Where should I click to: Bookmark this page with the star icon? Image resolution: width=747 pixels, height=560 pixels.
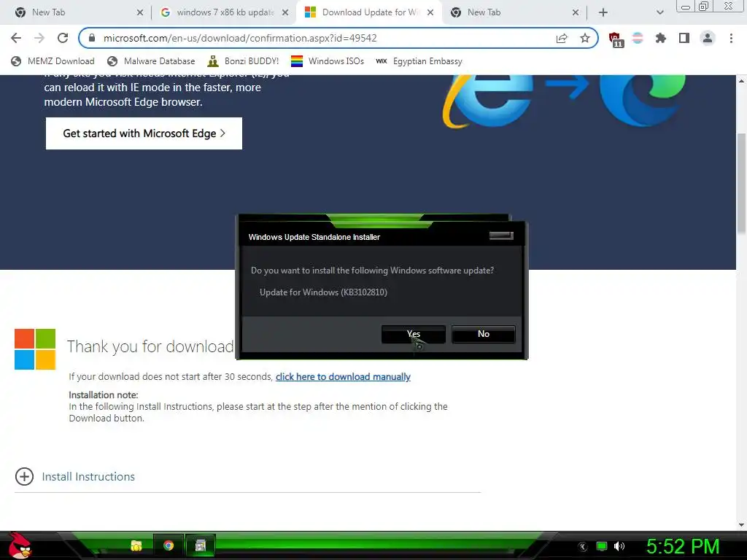pyautogui.click(x=585, y=39)
